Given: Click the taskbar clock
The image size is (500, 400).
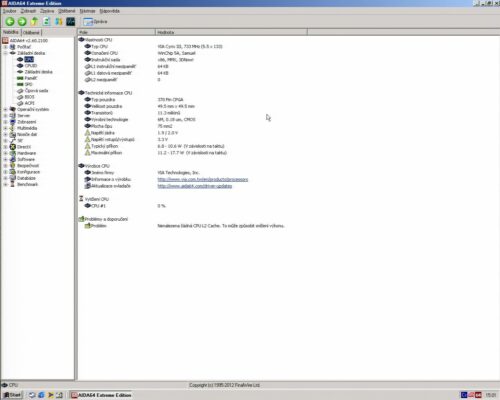Looking at the screenshot, I should coord(491,395).
